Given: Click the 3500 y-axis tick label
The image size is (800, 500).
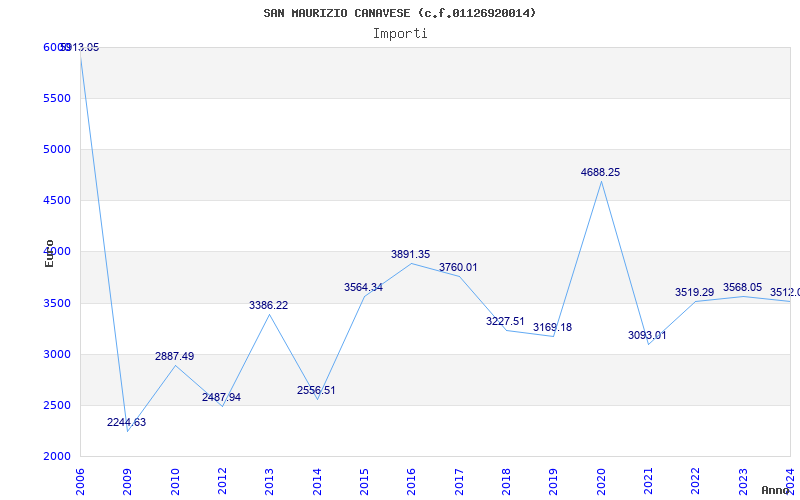Looking at the screenshot, I should coord(57,303).
